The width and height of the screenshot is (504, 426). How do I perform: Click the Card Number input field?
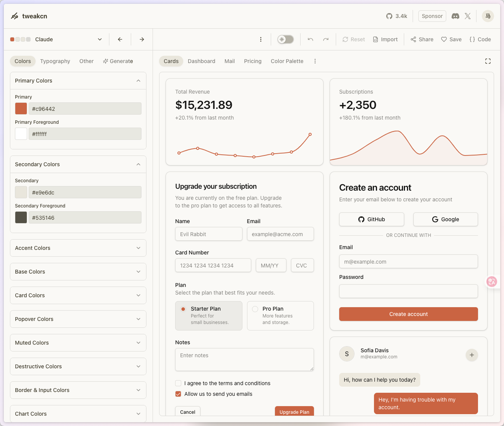point(213,266)
